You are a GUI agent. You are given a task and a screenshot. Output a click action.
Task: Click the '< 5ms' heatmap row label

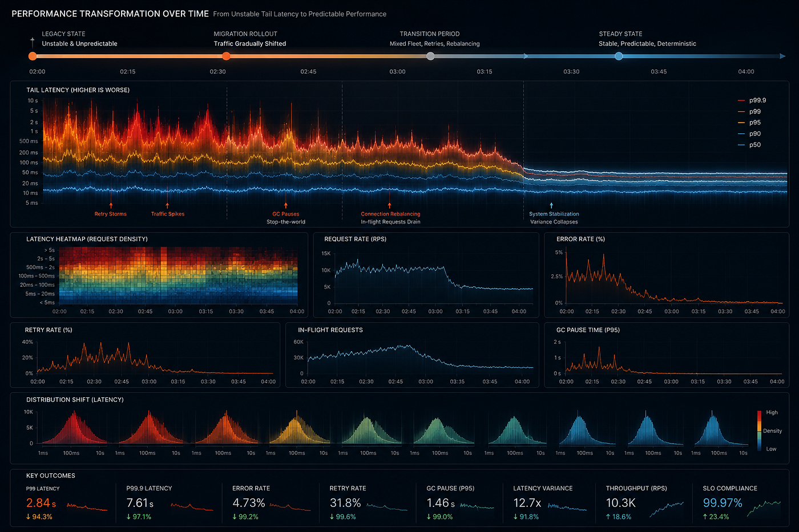click(x=47, y=302)
